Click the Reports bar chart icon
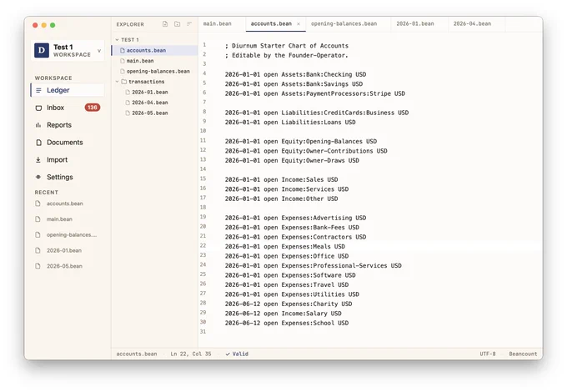This screenshot has width=567, height=392. pos(38,125)
